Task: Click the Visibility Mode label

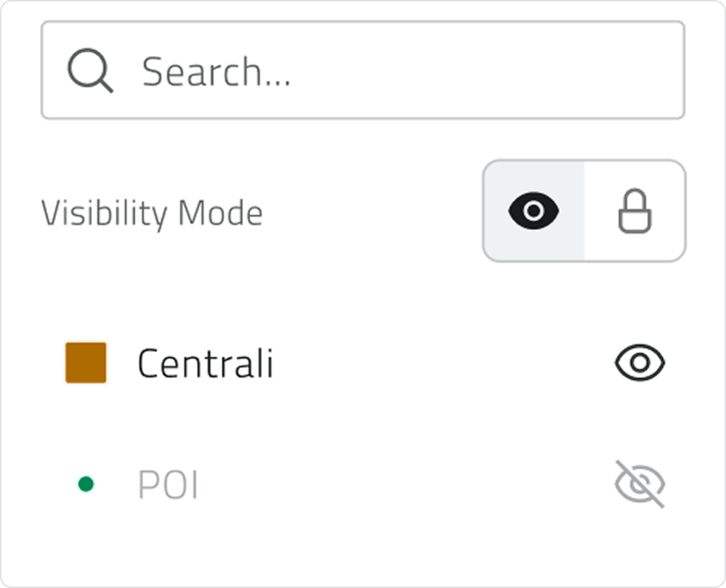Action: pos(152,213)
